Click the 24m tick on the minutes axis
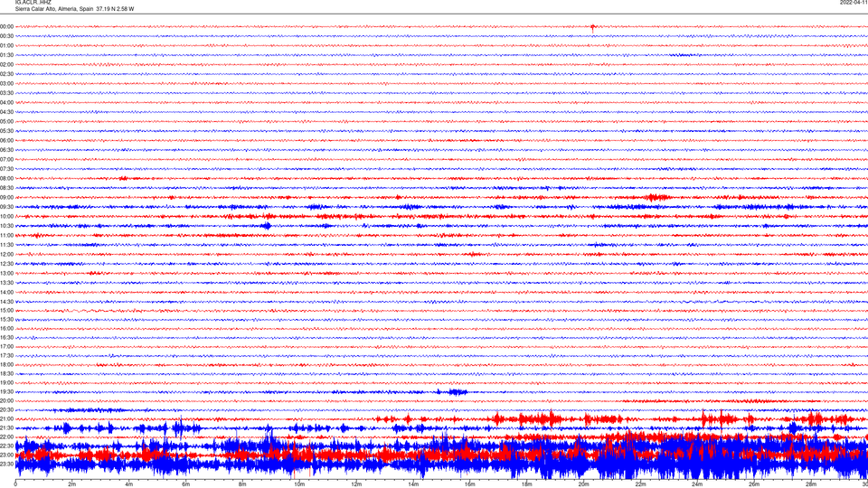The image size is (868, 488). click(x=697, y=484)
